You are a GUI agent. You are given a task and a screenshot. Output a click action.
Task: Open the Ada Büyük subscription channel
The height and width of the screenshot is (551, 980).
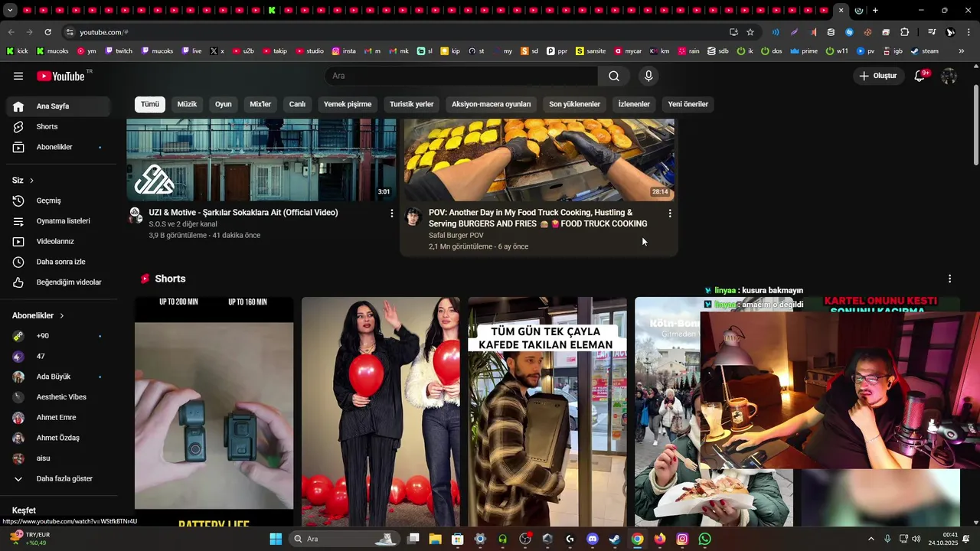click(60, 377)
